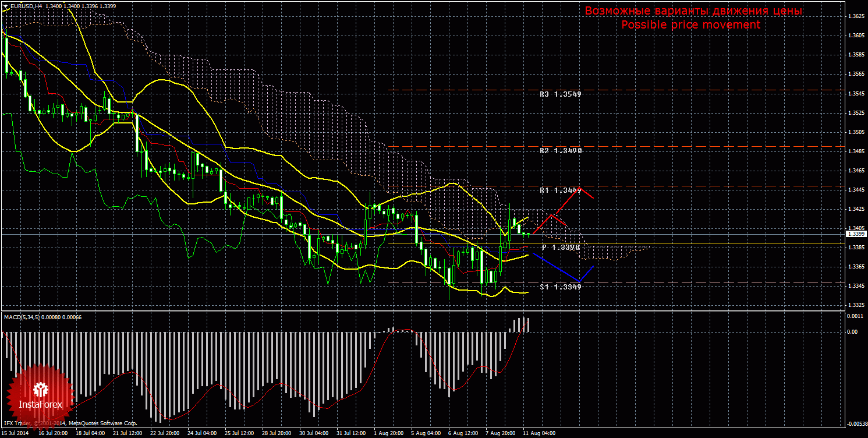Click the 1 Aug 20:00 time label
The width and height of the screenshot is (868, 438).
point(389,433)
